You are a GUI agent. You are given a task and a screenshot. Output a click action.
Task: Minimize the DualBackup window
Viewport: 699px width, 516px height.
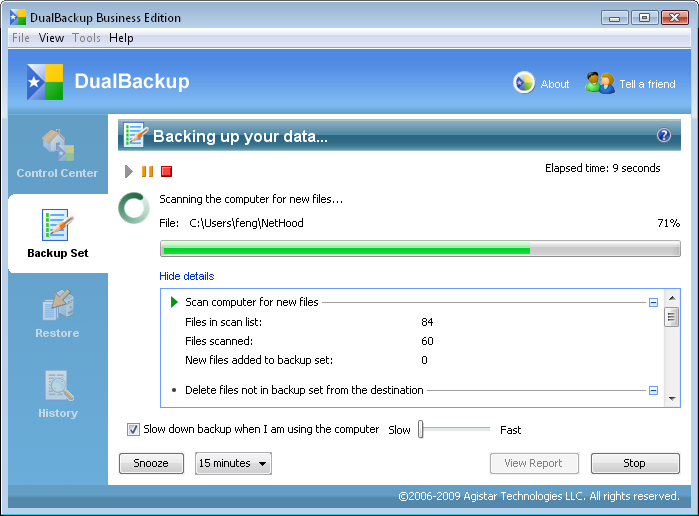tap(614, 18)
